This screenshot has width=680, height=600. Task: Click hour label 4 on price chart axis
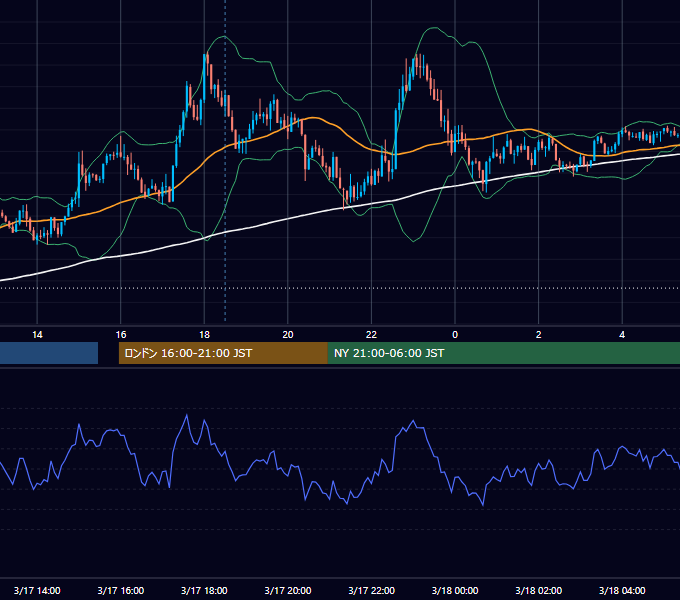622,335
